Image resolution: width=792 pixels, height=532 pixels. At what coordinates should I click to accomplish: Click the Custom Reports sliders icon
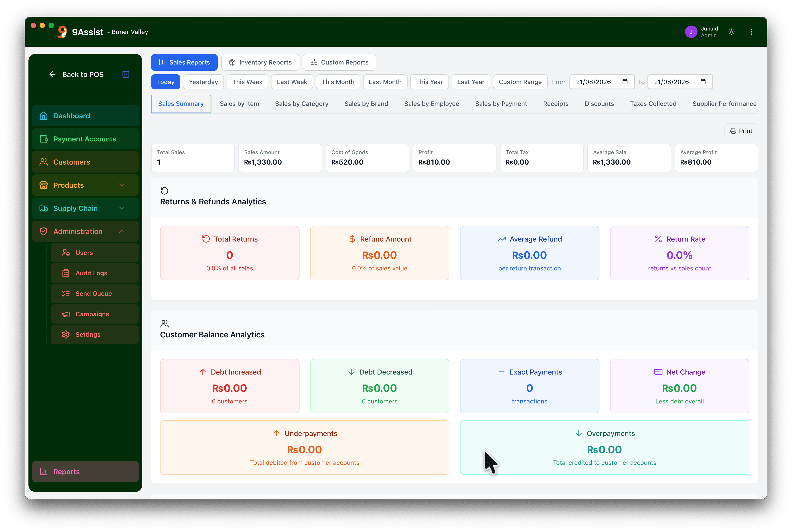(314, 62)
